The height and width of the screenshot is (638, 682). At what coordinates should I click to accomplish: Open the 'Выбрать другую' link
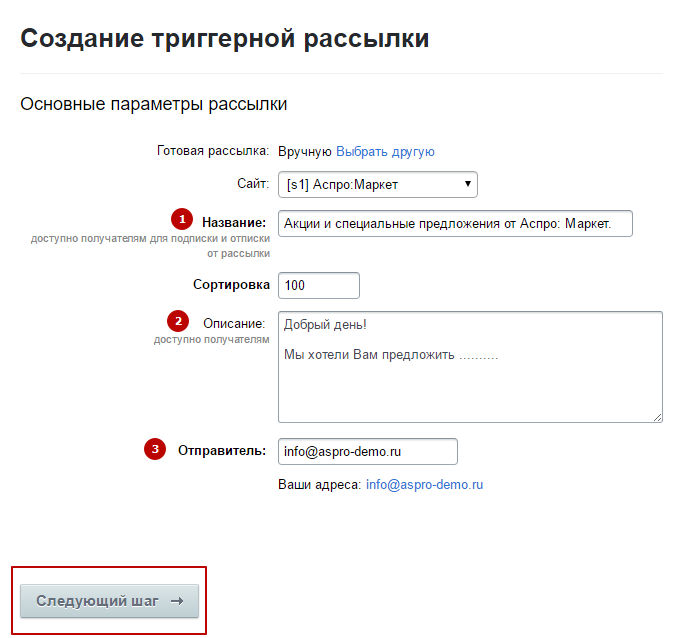point(385,151)
